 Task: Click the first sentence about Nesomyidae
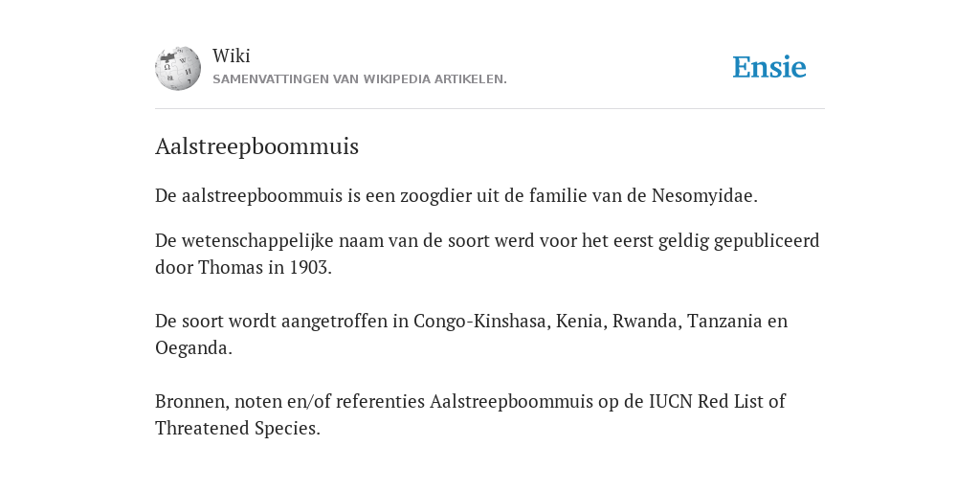click(x=457, y=195)
